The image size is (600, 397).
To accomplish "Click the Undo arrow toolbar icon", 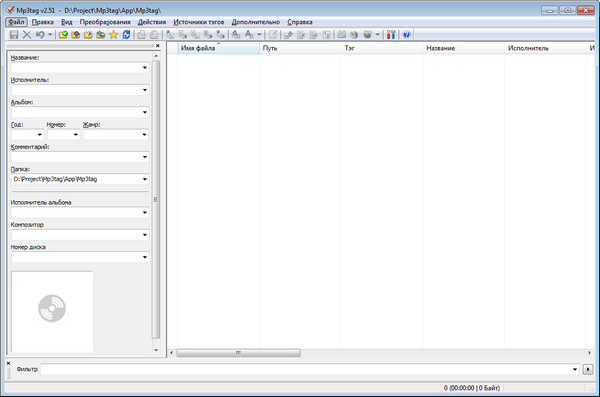I will tap(40, 35).
